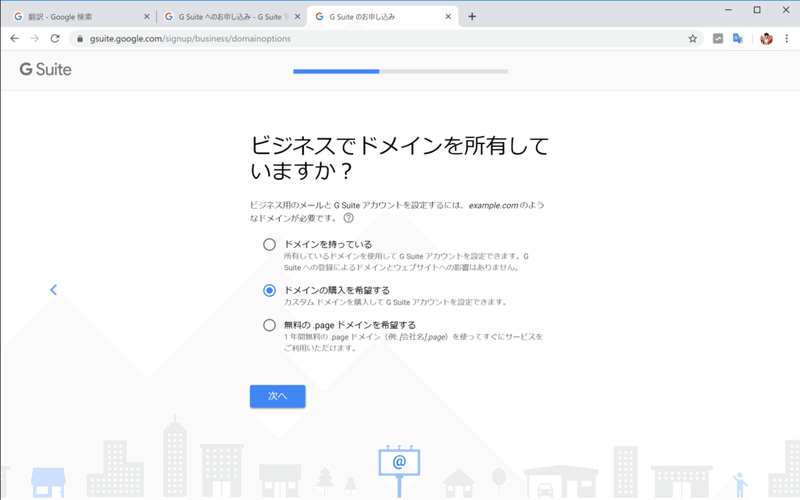Go to previous step with left chevron

(53, 290)
